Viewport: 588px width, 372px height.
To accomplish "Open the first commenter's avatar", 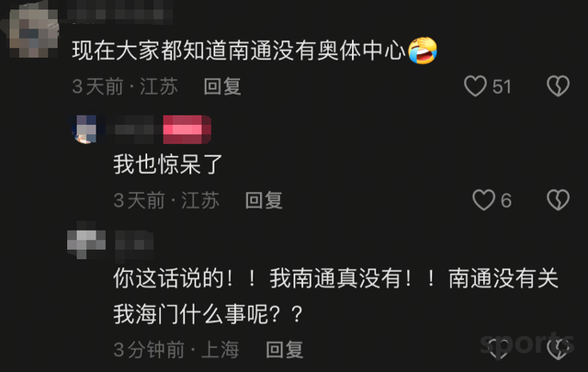I will [34, 33].
